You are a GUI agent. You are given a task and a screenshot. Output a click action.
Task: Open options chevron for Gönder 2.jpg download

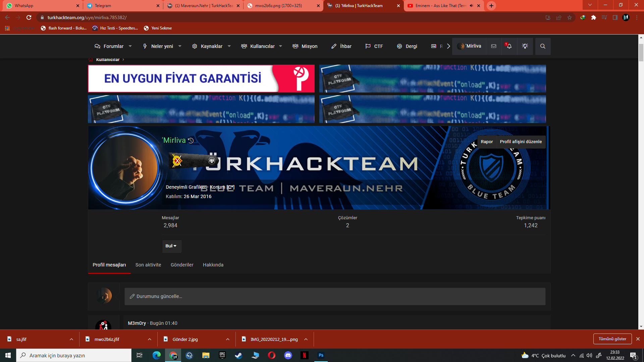pos(228,339)
